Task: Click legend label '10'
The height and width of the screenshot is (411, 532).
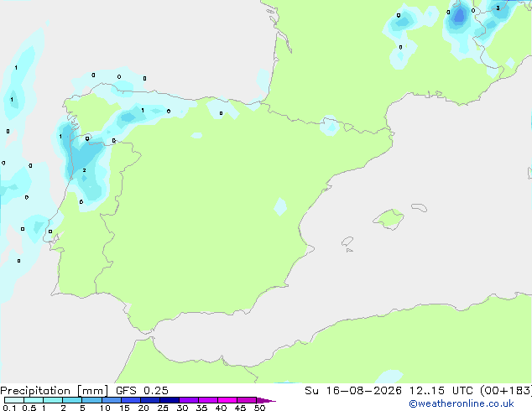Action: [x=105, y=408]
